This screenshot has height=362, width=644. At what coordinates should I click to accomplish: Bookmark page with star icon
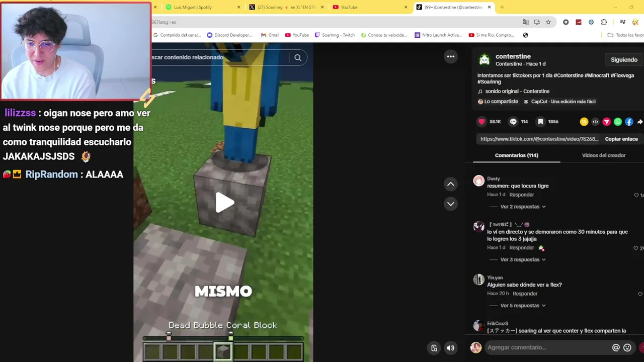pos(548,22)
